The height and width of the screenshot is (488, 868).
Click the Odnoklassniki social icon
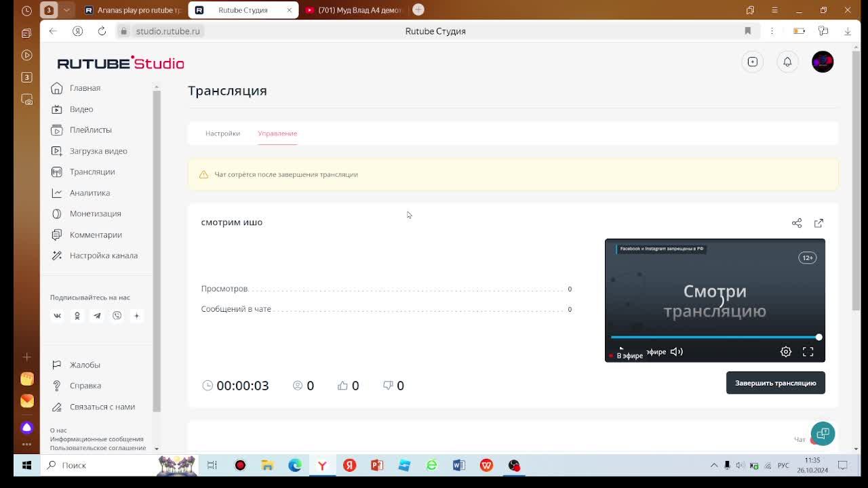77,316
